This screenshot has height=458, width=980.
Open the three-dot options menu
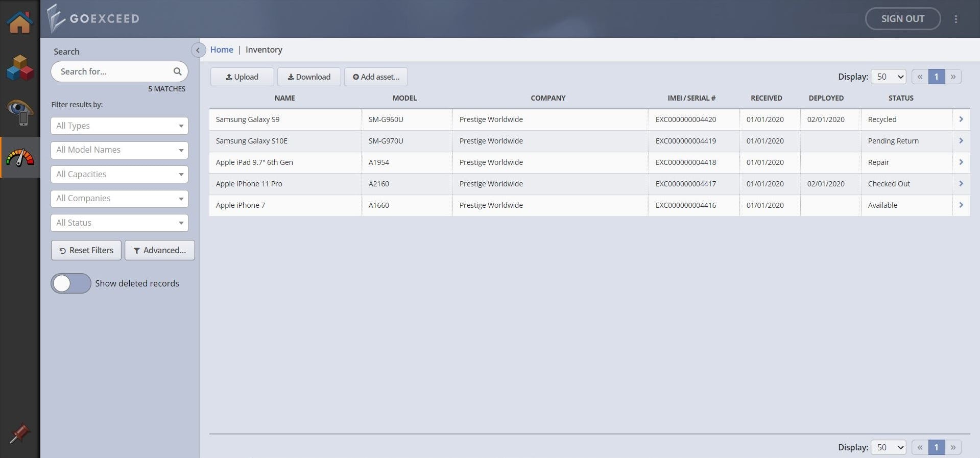pos(955,19)
